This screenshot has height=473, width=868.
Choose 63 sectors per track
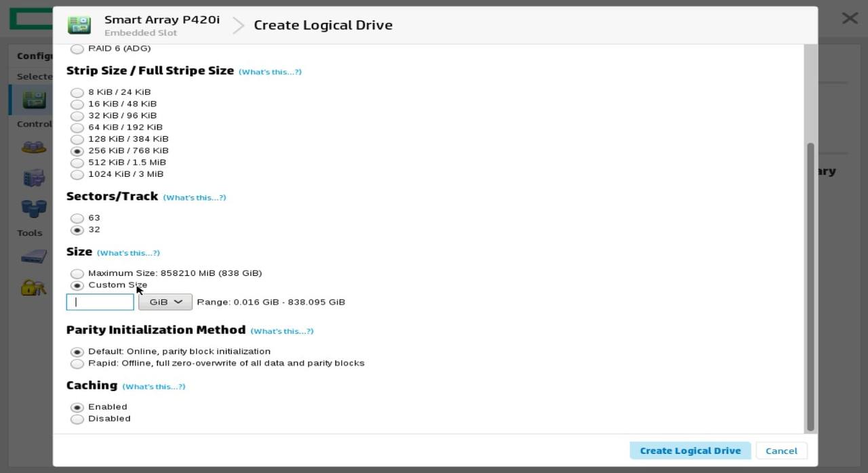click(77, 218)
